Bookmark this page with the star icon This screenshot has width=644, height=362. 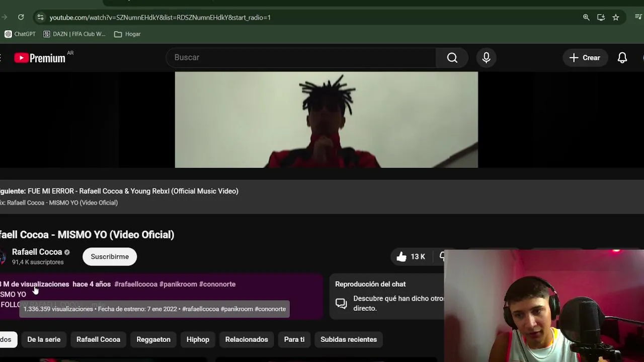(616, 17)
